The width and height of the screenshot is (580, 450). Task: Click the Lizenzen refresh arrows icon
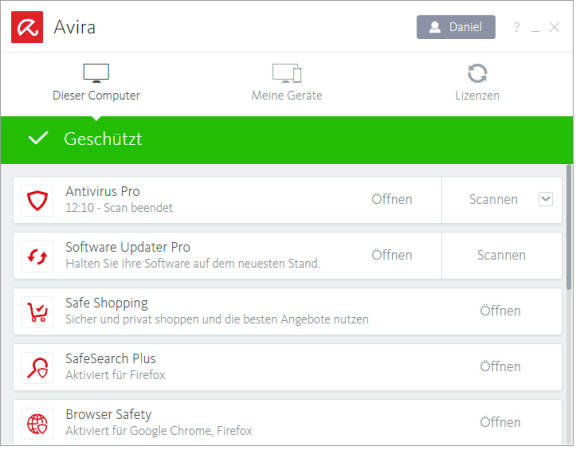(x=477, y=73)
